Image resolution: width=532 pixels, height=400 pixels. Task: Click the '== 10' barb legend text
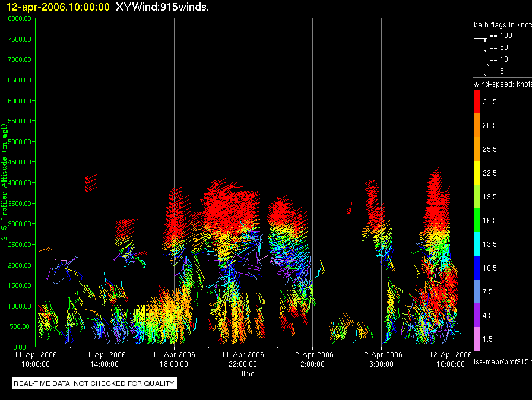[x=499, y=59]
